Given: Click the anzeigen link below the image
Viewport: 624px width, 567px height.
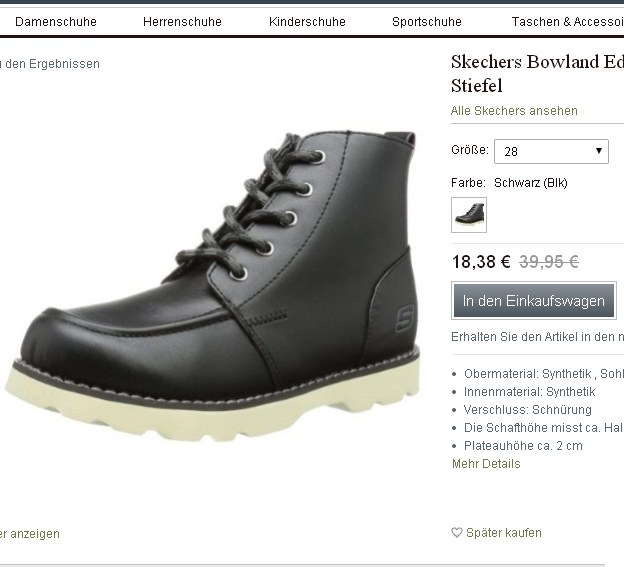Looking at the screenshot, I should 31,534.
